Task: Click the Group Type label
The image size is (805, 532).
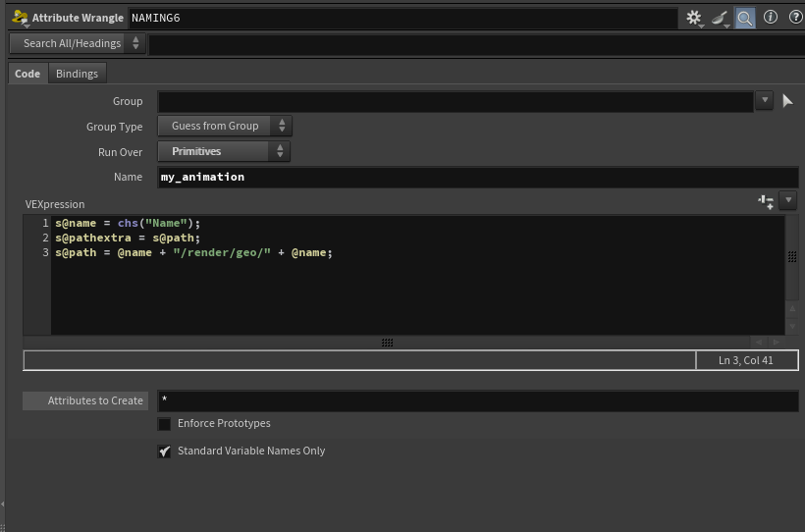Action: (x=115, y=127)
